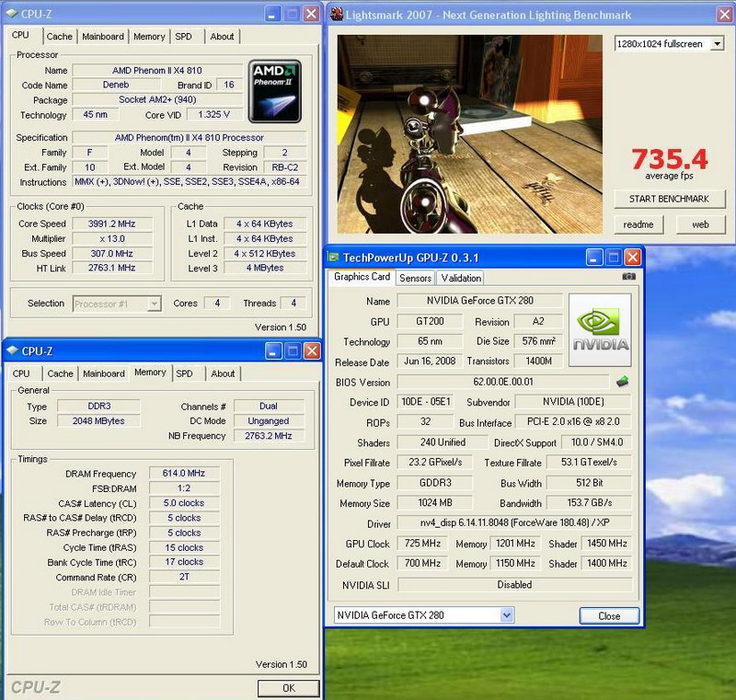Click START BENCHMARK button
The width and height of the screenshot is (736, 700).
(x=669, y=199)
